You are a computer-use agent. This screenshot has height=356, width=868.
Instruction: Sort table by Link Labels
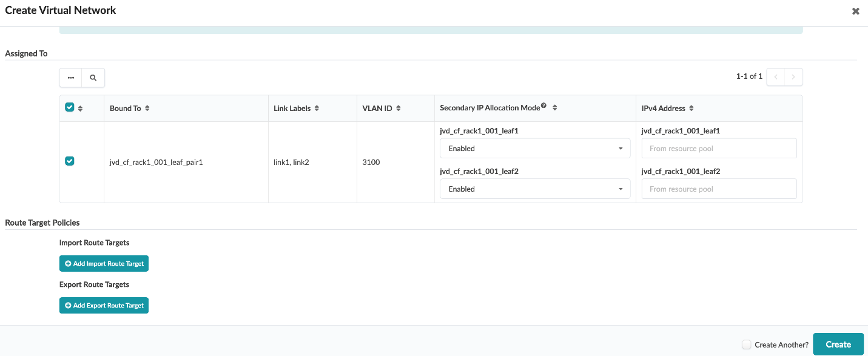[317, 109]
